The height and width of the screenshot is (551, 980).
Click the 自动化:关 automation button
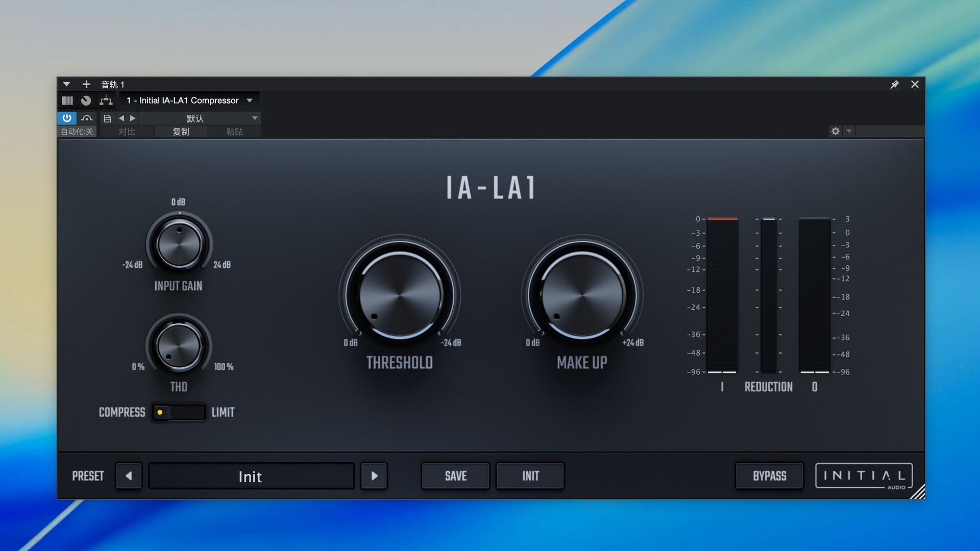77,132
